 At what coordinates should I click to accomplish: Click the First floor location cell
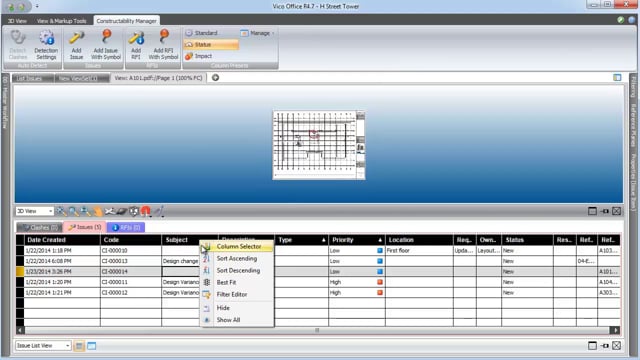(x=419, y=251)
